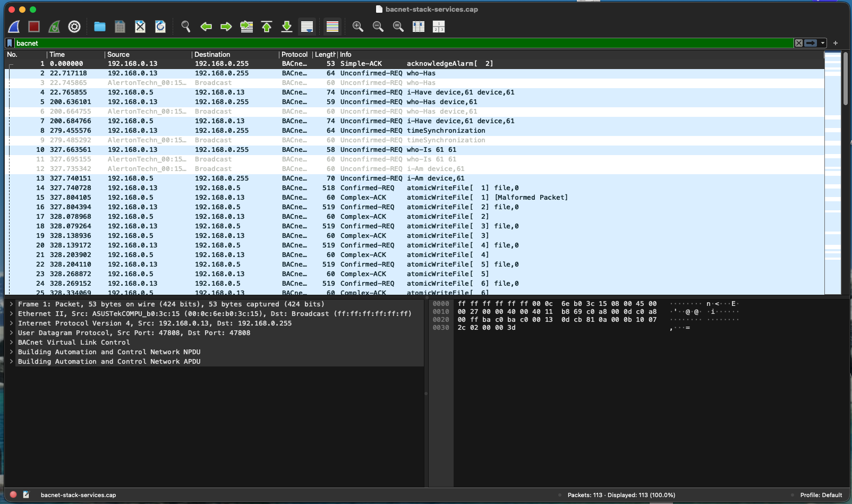Clear the bacnet display filter
This screenshot has height=504, width=852.
(799, 43)
